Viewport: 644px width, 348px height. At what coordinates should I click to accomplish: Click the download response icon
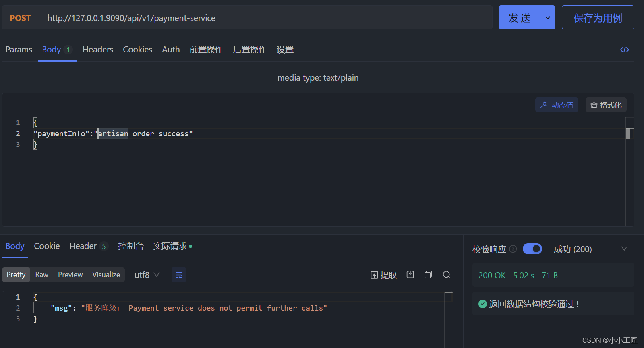tap(410, 275)
